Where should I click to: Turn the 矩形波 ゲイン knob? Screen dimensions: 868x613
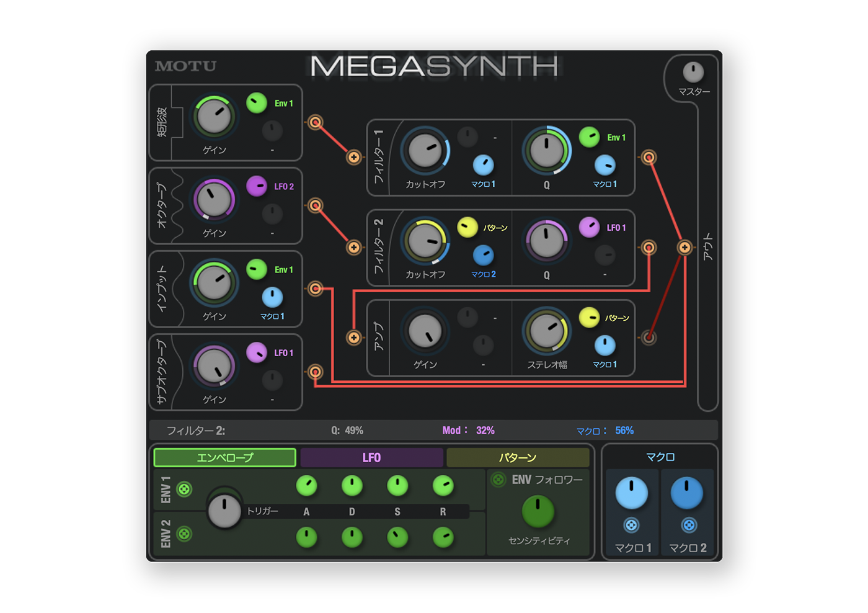214,117
